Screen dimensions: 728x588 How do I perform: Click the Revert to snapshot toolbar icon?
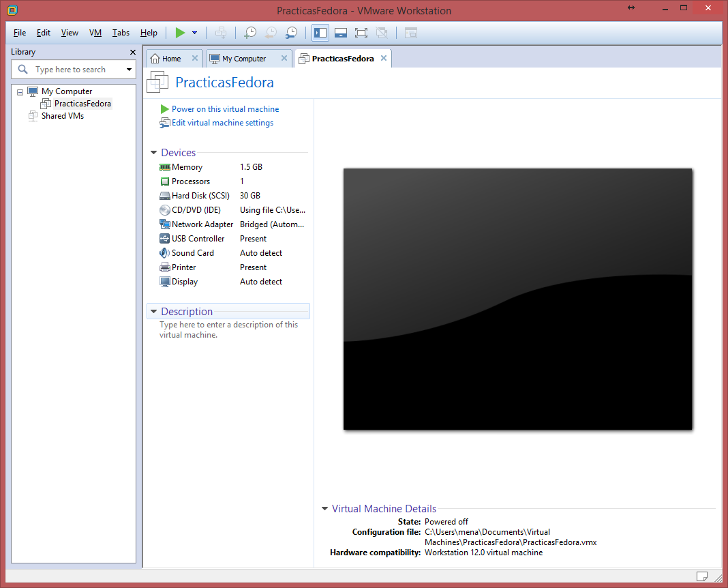[x=271, y=33]
